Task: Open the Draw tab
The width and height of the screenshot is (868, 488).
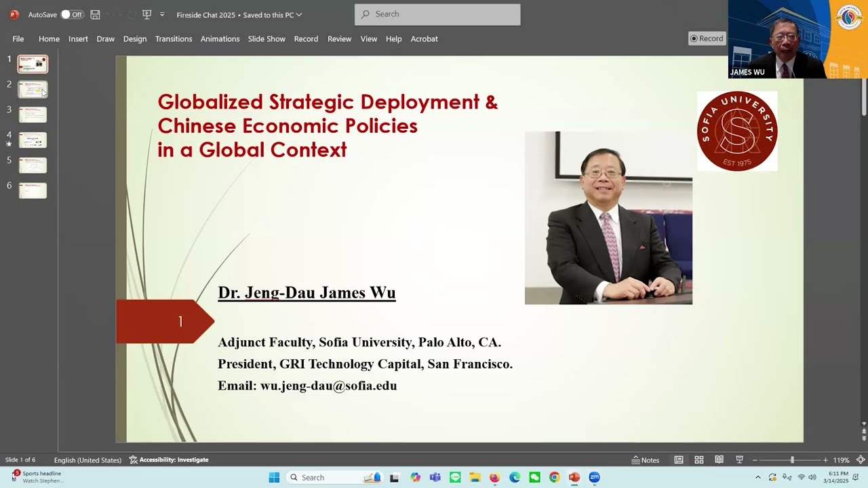Action: tap(105, 39)
